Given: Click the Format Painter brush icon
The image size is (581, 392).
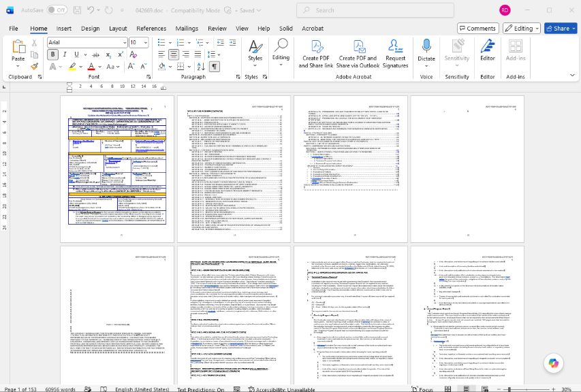Looking at the screenshot, I should (35, 66).
